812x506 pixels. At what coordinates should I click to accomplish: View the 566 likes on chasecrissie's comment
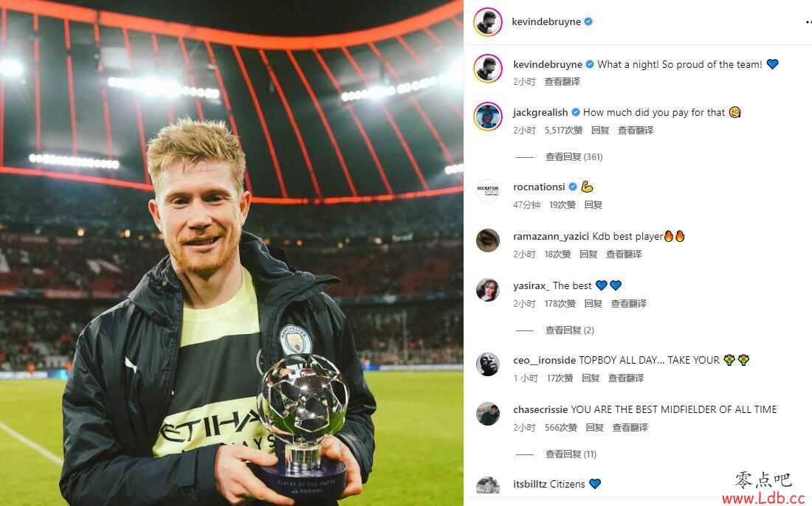(x=560, y=427)
